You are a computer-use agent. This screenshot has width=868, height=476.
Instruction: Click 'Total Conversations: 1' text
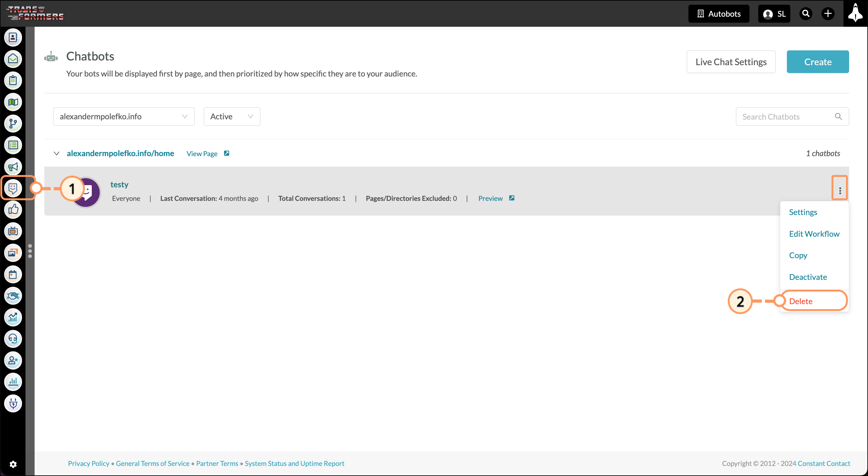coord(312,198)
